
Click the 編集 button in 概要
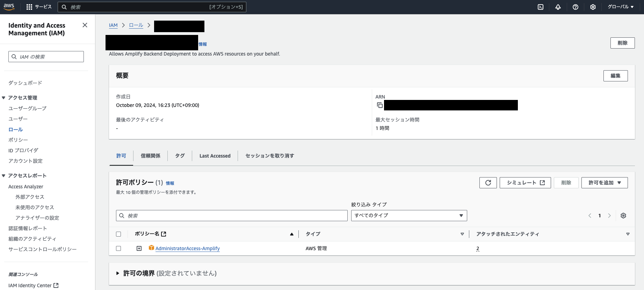(615, 76)
